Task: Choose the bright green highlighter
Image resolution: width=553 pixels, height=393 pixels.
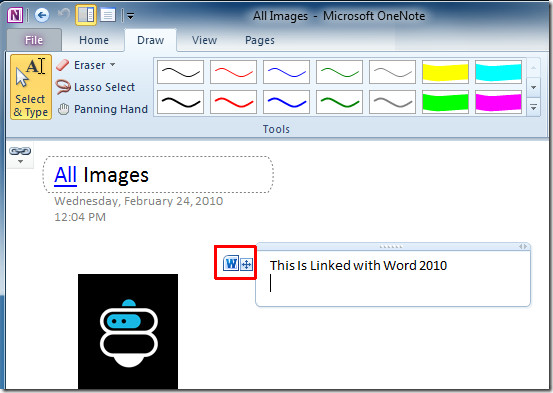Action: (x=445, y=102)
